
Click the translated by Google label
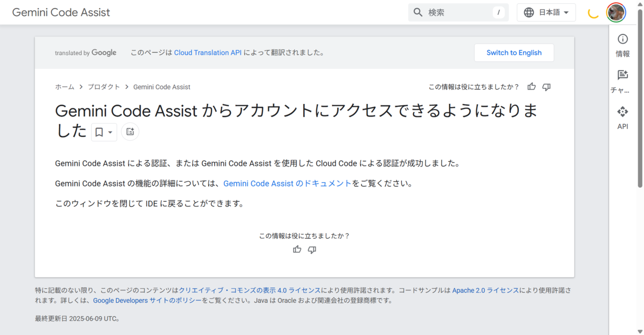(86, 53)
